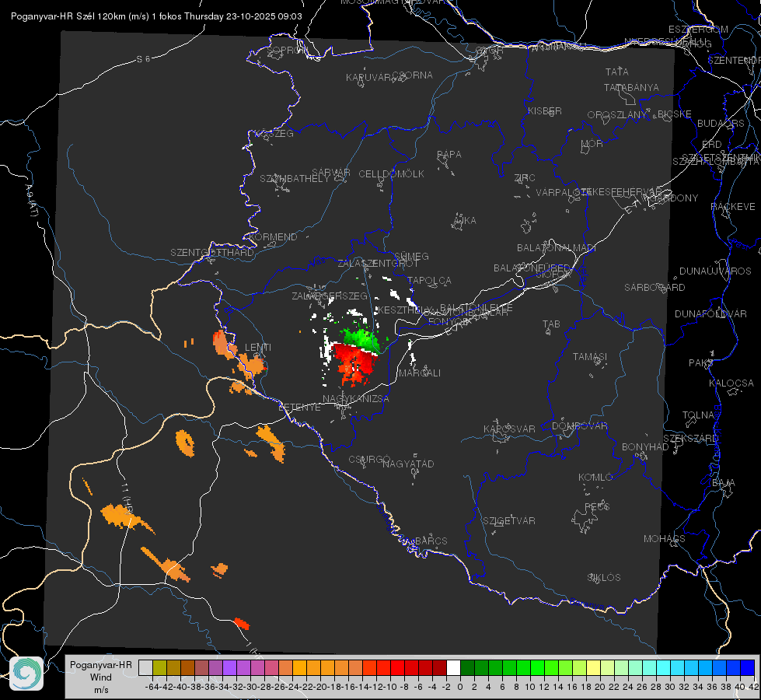Image resolution: width=761 pixels, height=700 pixels.
Task: Click the 'A 9 (AT)' road label
Action: [x=31, y=200]
